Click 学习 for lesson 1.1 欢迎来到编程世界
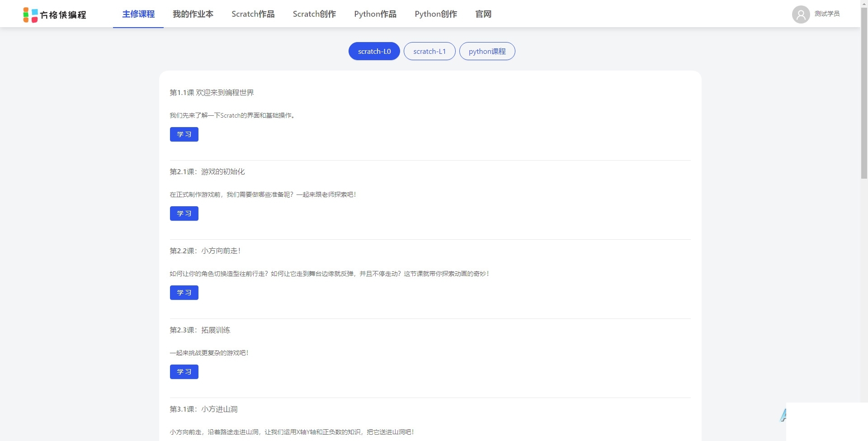868x441 pixels. 184,134
